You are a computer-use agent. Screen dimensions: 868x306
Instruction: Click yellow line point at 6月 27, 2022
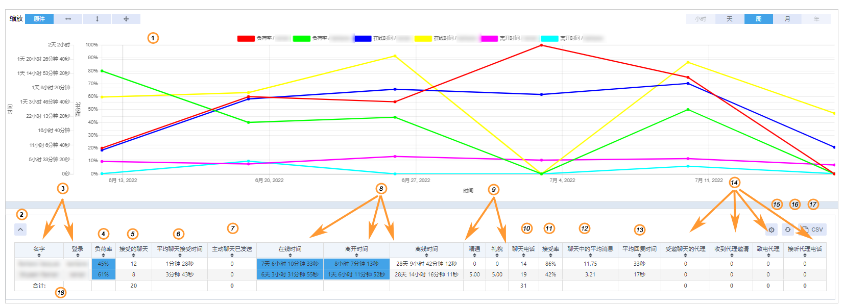pos(395,56)
